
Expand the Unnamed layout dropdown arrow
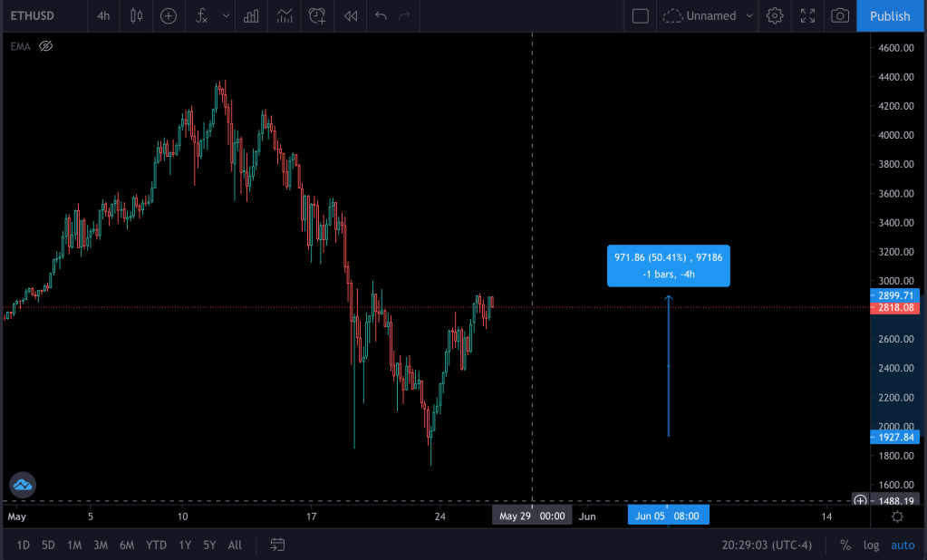click(x=749, y=15)
